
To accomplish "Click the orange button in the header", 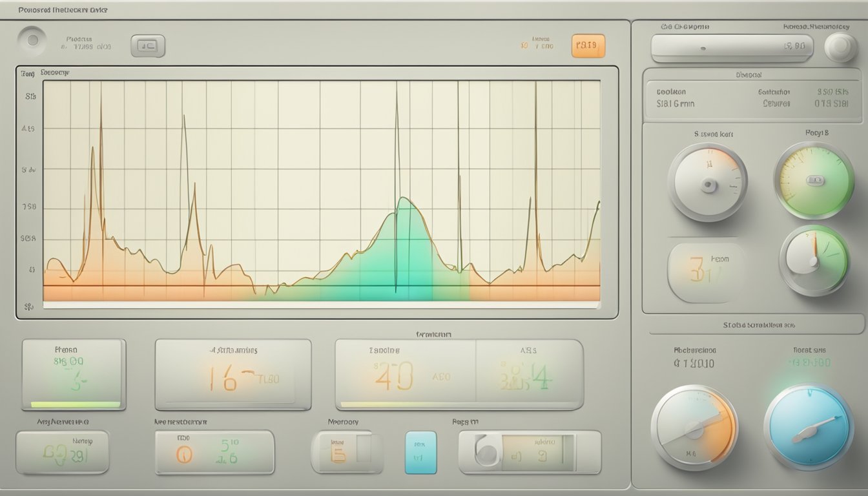I will [x=588, y=46].
